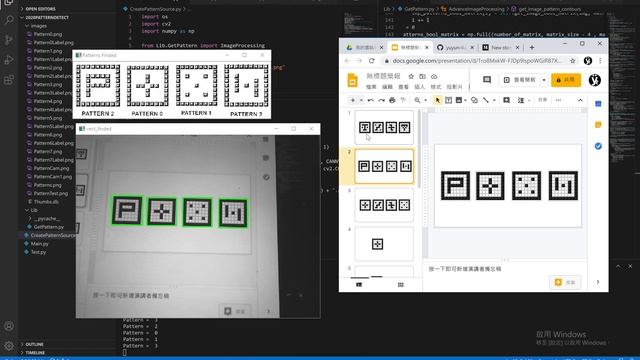Redo the action in Slides toolbar

(x=381, y=100)
